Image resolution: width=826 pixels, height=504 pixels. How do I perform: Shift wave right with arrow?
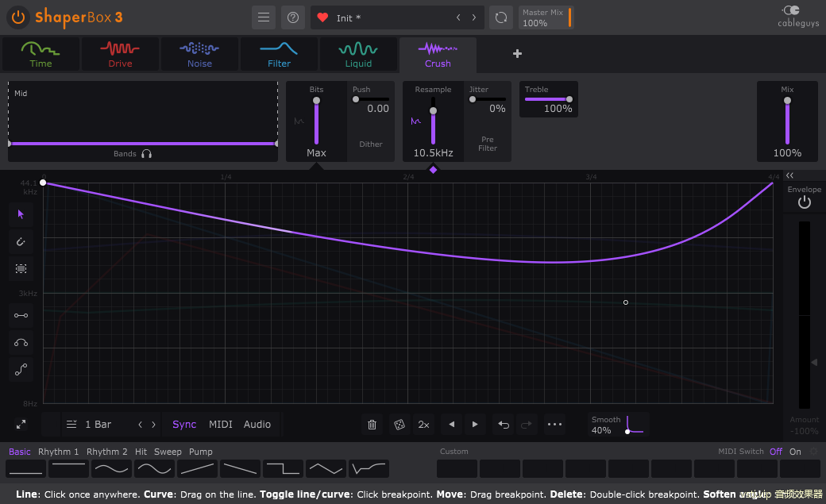click(475, 425)
